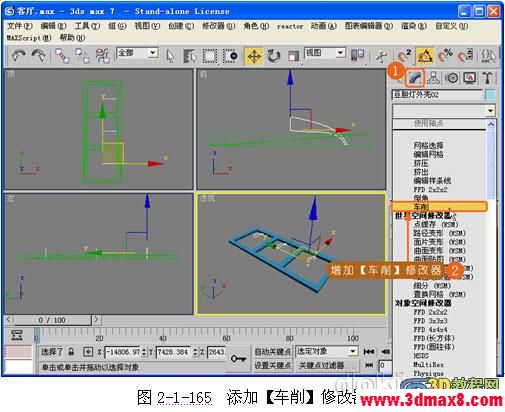Open the 修改器 menu
This screenshot has height=412, width=505.
click(219, 26)
